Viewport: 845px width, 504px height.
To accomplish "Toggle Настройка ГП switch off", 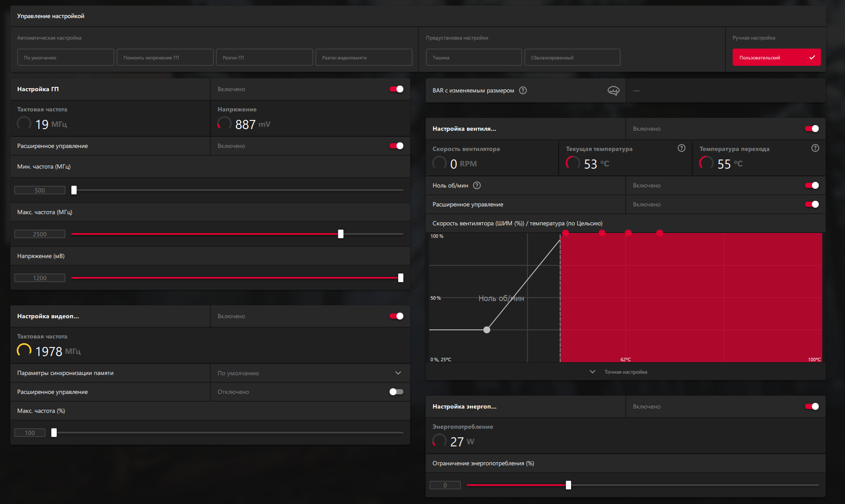I will [396, 89].
